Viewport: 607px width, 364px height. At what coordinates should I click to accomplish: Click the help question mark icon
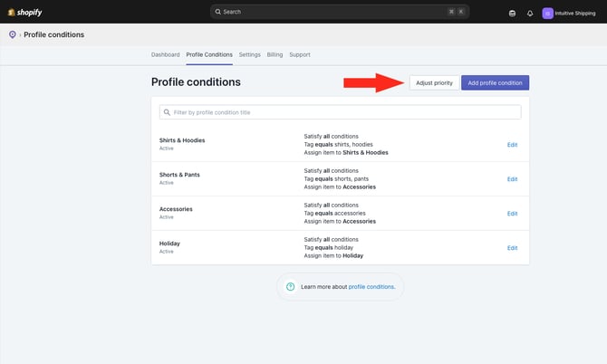290,287
